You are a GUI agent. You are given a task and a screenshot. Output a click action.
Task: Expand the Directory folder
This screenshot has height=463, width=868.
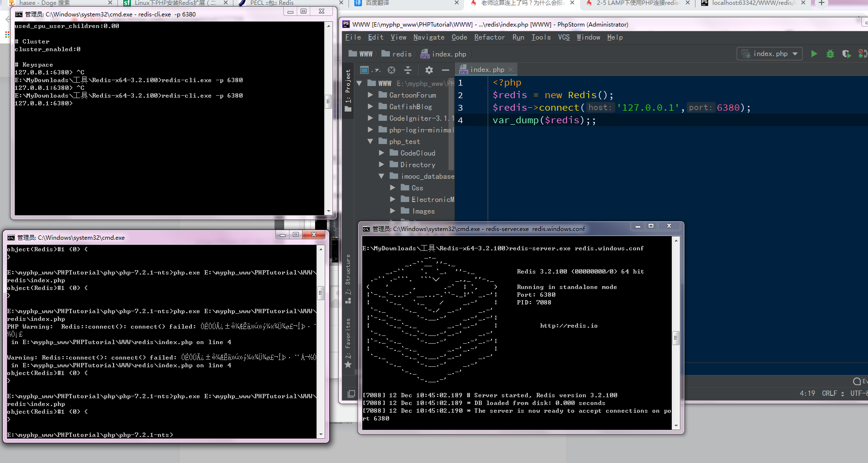tap(381, 164)
